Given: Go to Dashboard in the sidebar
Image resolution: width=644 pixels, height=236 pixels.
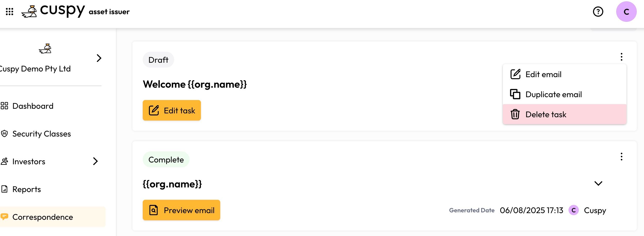Looking at the screenshot, I should 33,106.
